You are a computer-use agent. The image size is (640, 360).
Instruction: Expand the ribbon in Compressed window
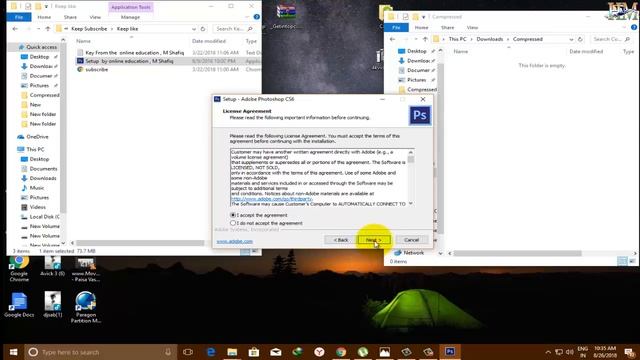coord(624,27)
